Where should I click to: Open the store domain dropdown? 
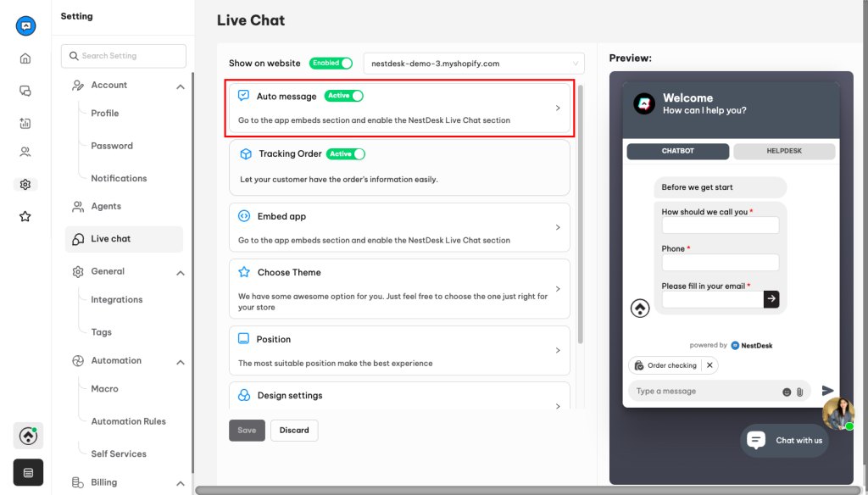point(474,64)
